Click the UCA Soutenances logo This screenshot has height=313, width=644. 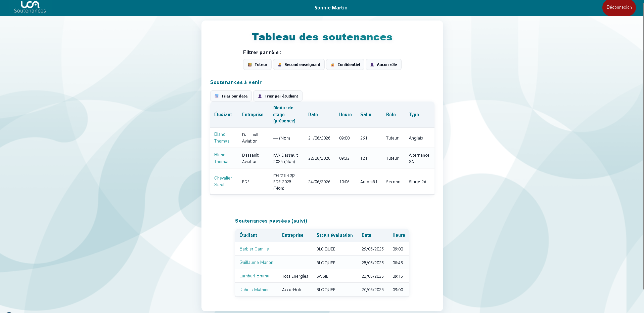30,7
